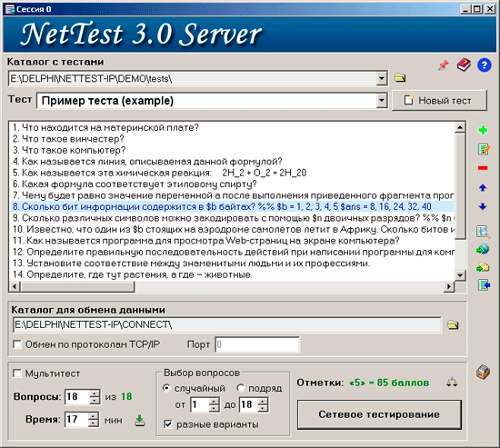500x448 pixels.
Task: Click the Время minutes number field
Action: pos(75,419)
